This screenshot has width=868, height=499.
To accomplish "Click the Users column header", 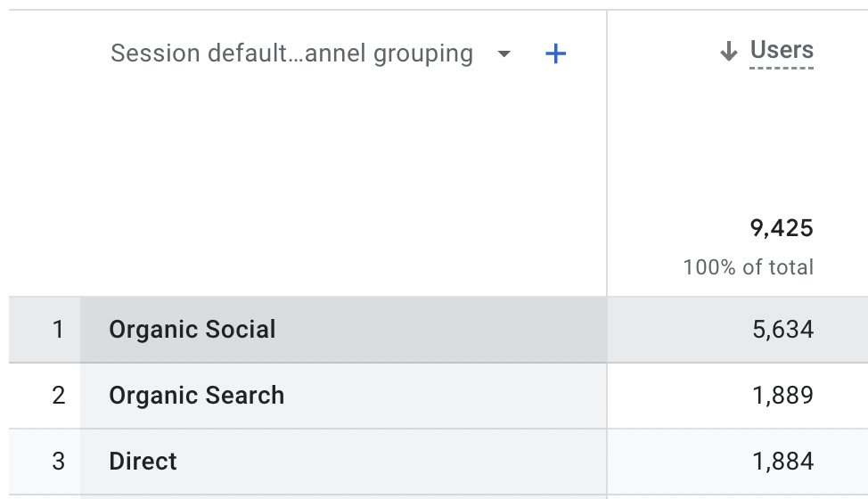I will 782,50.
